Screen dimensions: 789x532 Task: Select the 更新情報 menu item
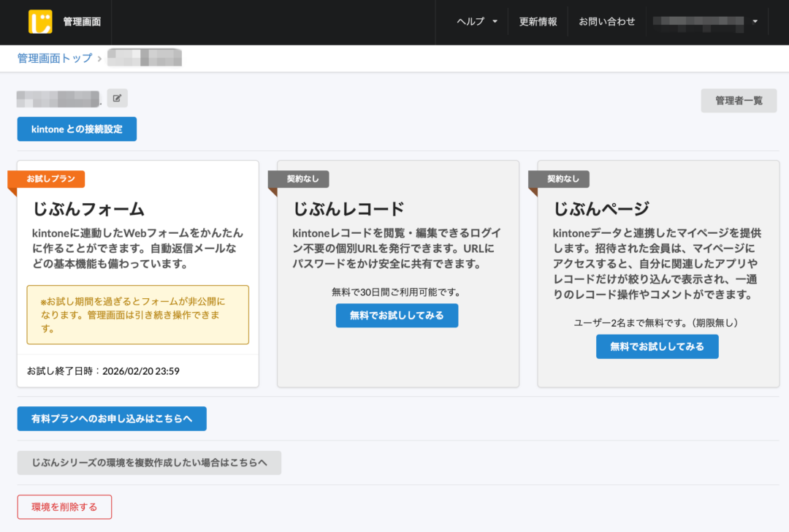538,22
